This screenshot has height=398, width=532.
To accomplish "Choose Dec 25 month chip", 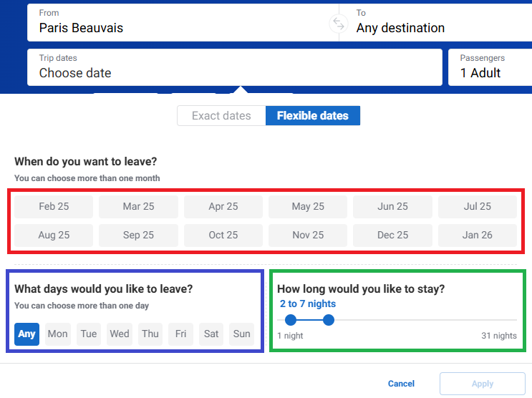I will coord(392,235).
